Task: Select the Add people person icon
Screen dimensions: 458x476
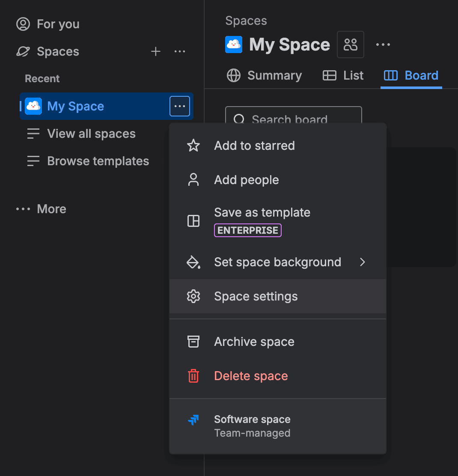Action: pyautogui.click(x=193, y=180)
